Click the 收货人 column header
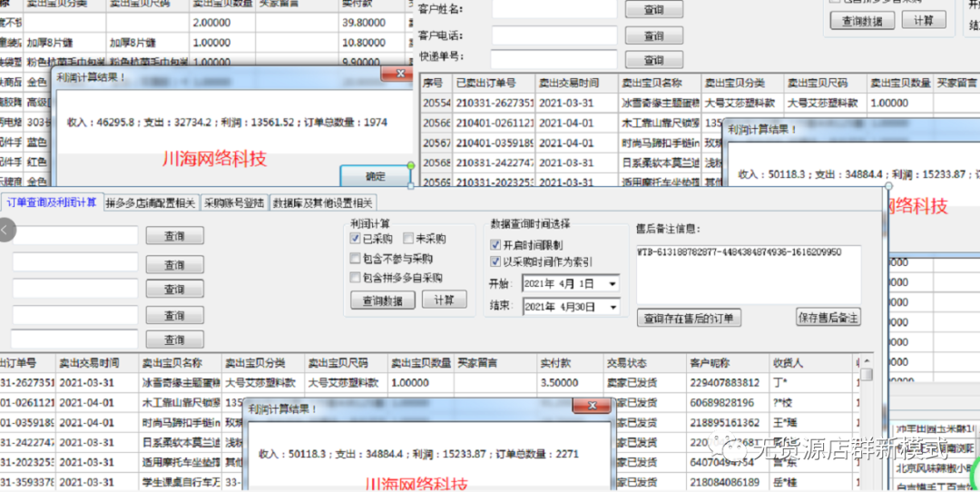Viewport: 980px width, 492px height. click(x=811, y=362)
